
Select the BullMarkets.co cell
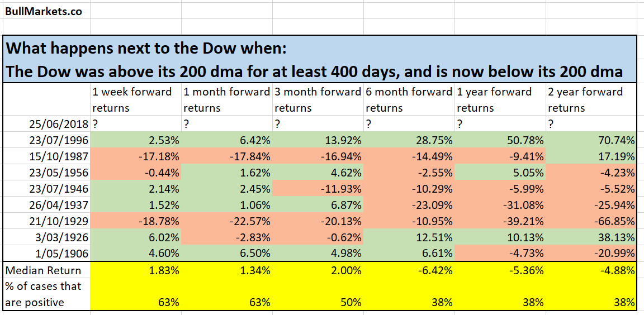coord(44,11)
